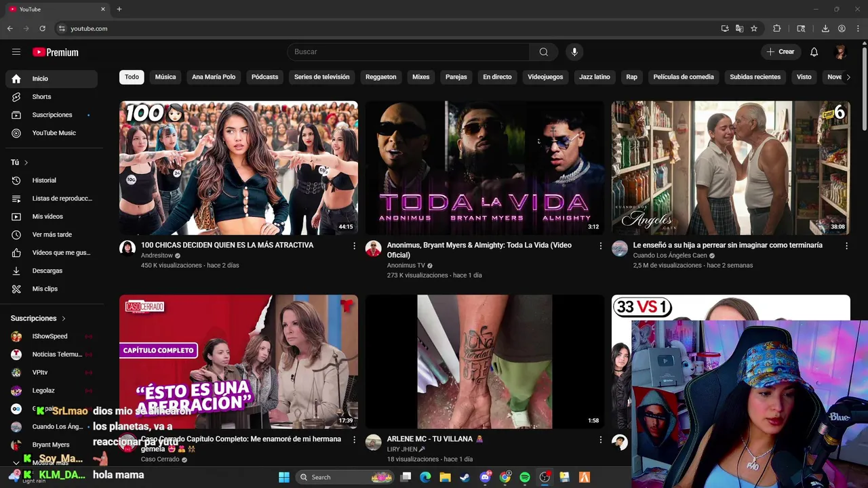Open Chrome three-dot menu
The width and height of the screenshot is (868, 488).
point(858,28)
